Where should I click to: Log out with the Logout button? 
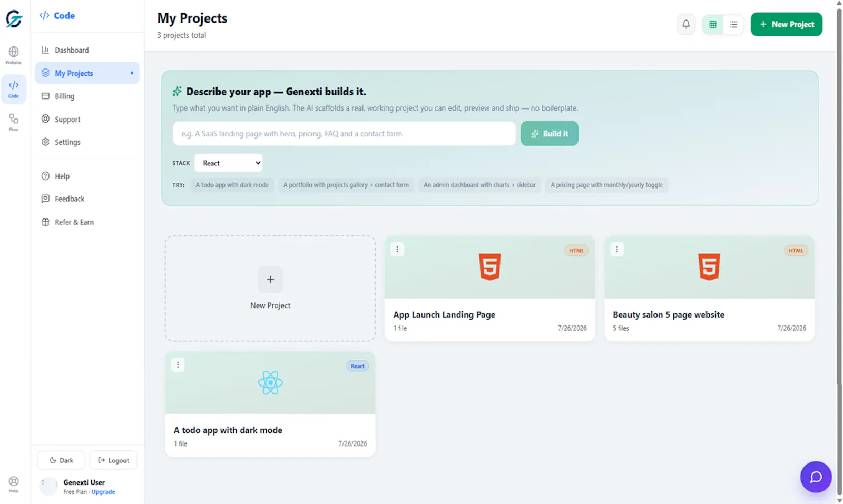(x=113, y=460)
